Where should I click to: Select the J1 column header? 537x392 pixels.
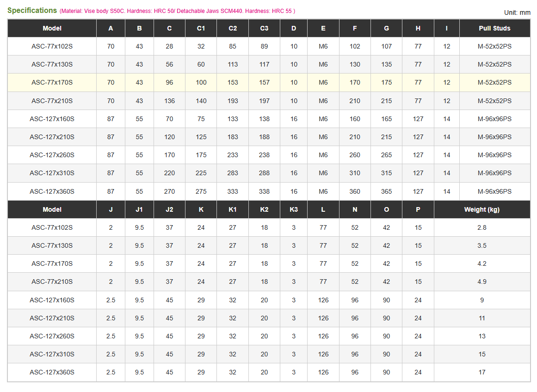click(x=139, y=209)
